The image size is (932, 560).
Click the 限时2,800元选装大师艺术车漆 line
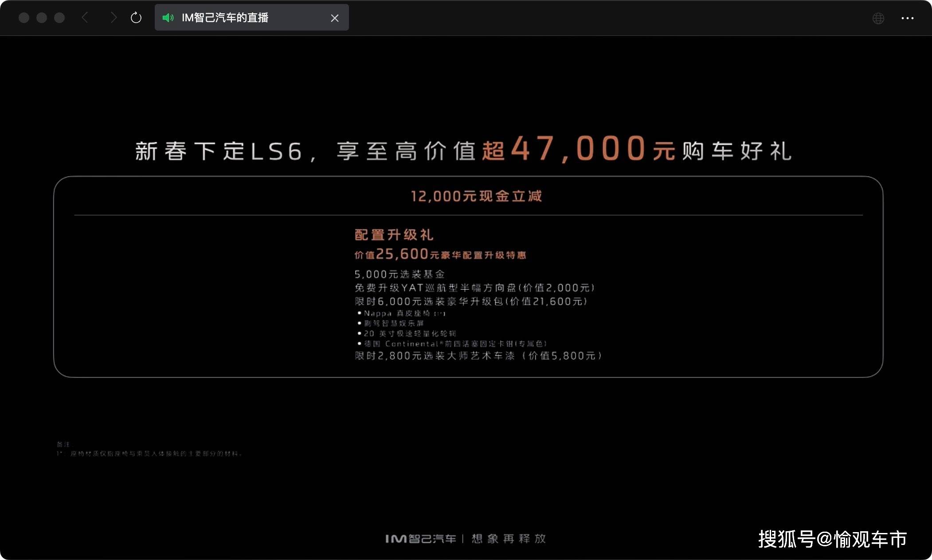(478, 356)
